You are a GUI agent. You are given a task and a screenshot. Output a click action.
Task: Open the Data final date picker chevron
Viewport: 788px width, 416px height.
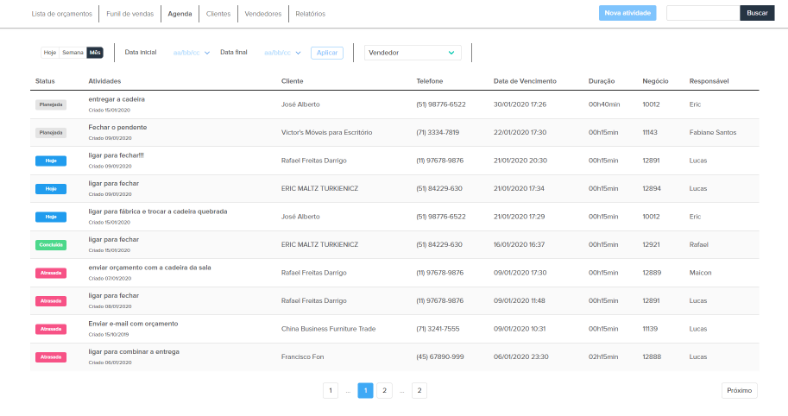[299, 53]
